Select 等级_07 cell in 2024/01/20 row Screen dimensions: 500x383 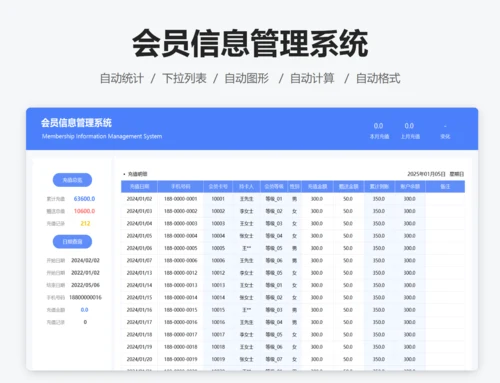(x=274, y=359)
